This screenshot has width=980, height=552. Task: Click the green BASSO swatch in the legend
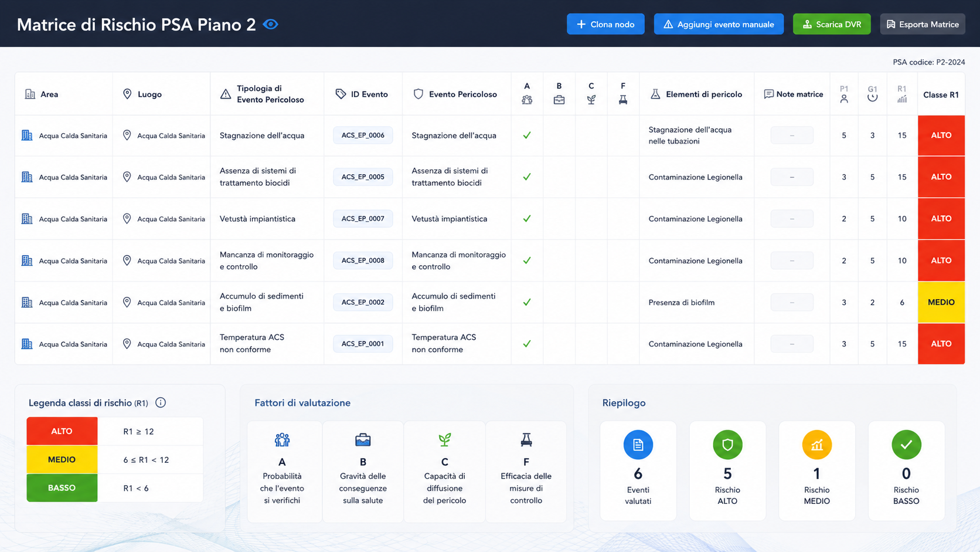pyautogui.click(x=62, y=488)
